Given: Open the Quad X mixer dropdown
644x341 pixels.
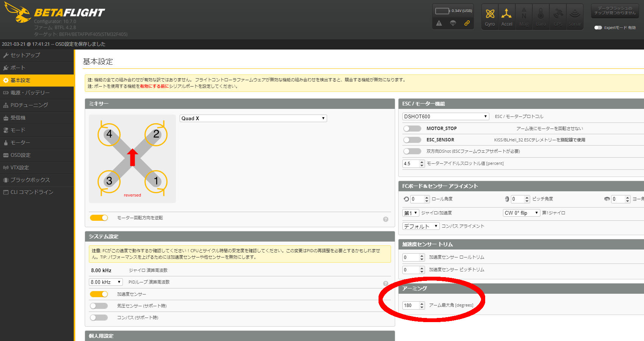Looking at the screenshot, I should click(x=253, y=118).
